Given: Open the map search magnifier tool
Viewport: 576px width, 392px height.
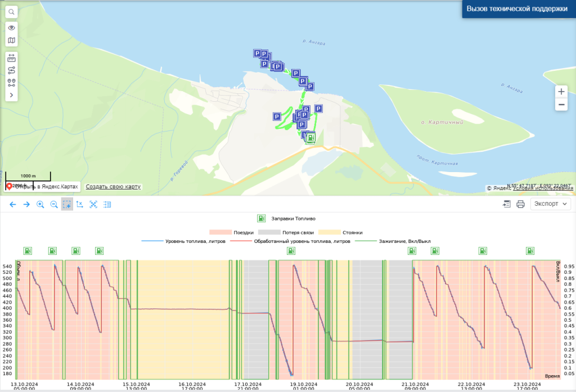Looking at the screenshot, I should (11, 12).
